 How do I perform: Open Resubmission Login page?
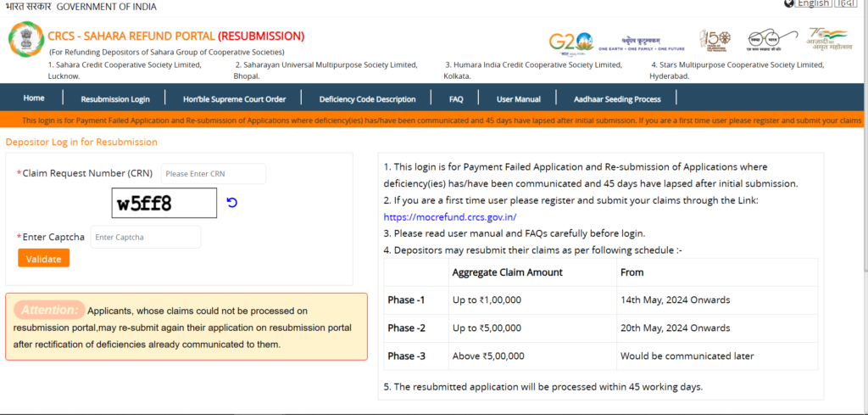tap(115, 99)
